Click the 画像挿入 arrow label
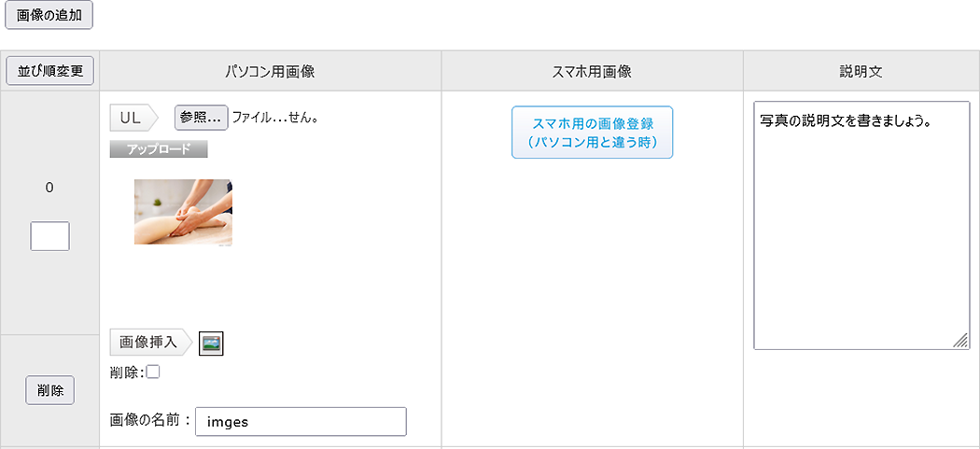 [x=151, y=343]
